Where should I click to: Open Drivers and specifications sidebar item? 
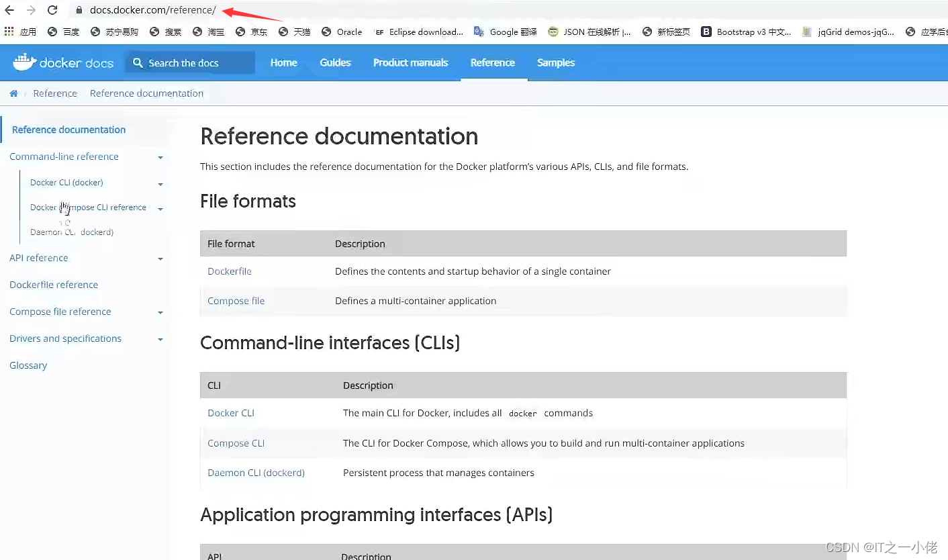(65, 338)
